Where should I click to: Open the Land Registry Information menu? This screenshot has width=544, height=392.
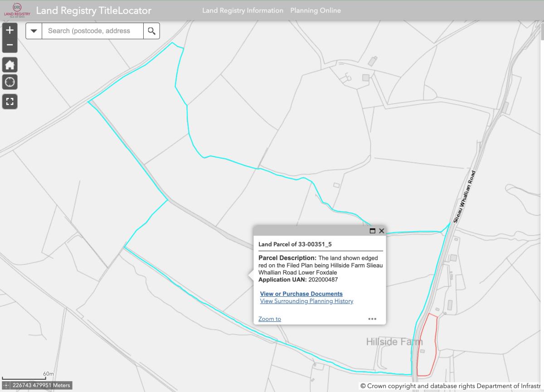click(243, 10)
